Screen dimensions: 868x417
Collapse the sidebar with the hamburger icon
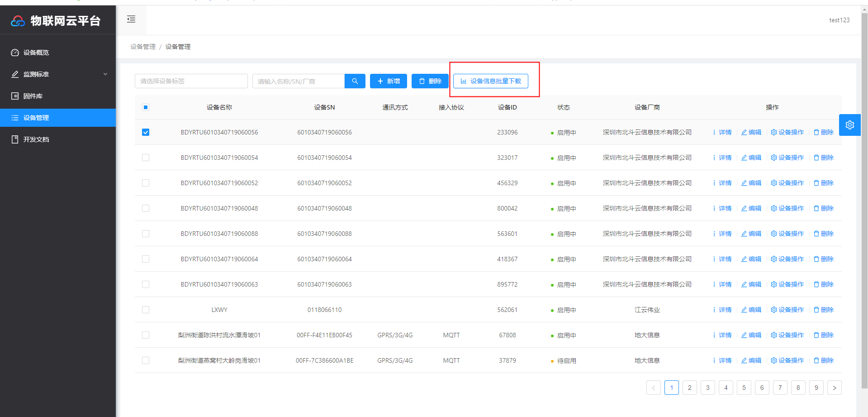tap(131, 19)
